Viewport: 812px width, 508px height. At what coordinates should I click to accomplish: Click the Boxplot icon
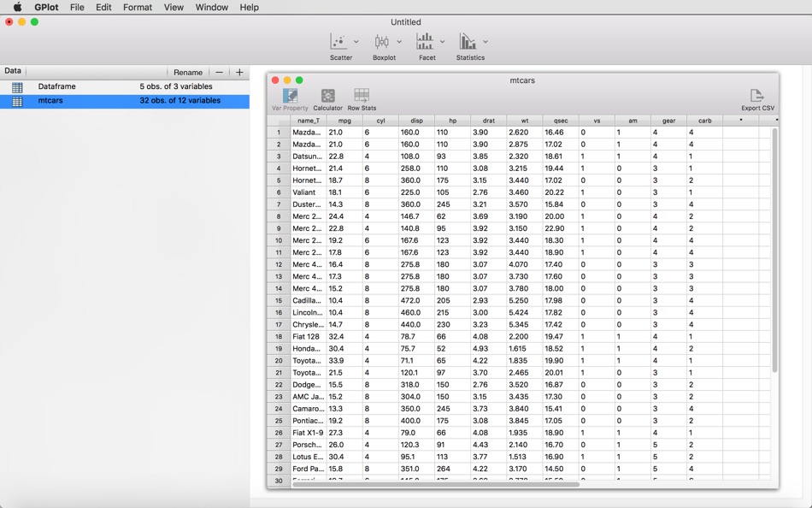(382, 41)
